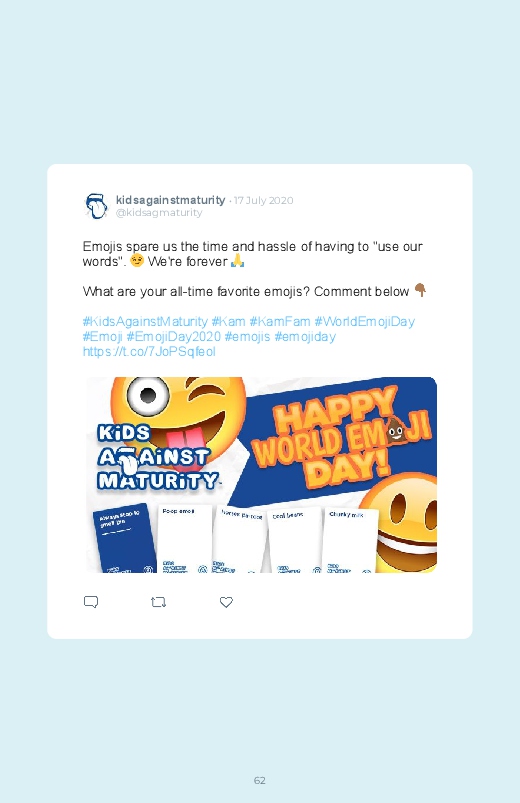This screenshot has width=520, height=803.
Task: Click the retweet arrows icon
Action: tap(158, 602)
